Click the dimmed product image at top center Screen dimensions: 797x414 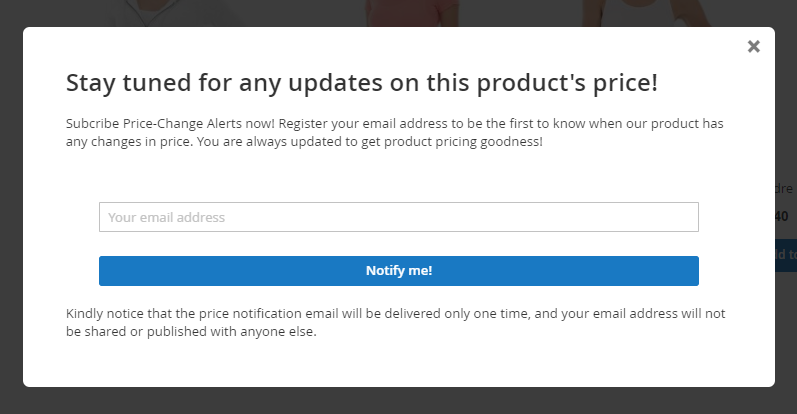(x=413, y=13)
